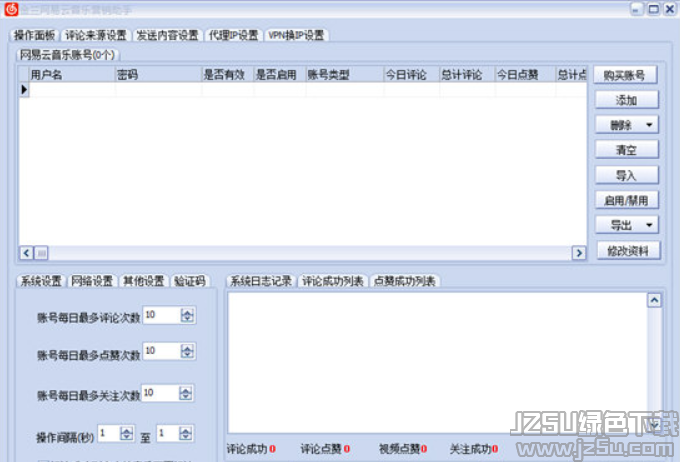The height and width of the screenshot is (462, 680).
Task: Click the 清空 button
Action: (627, 150)
